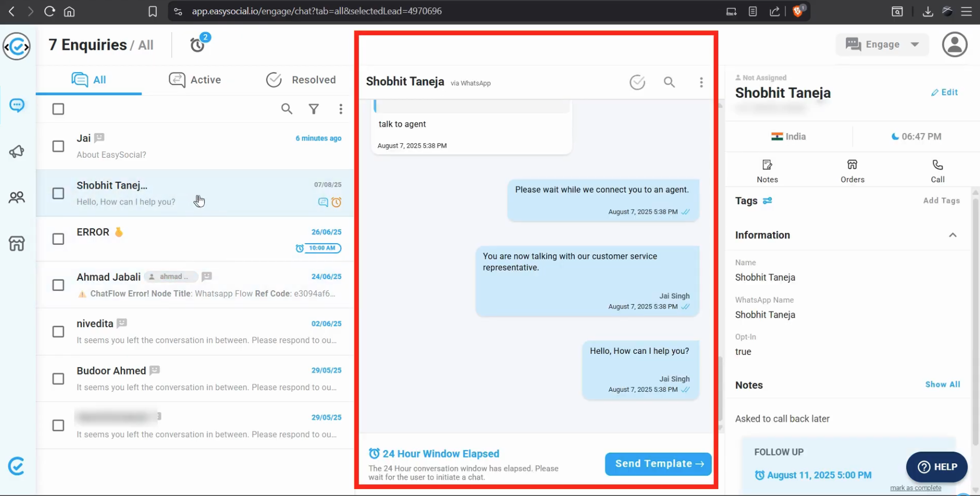
Task: Click the filter funnel icon in enquiries list
Action: 314,109
